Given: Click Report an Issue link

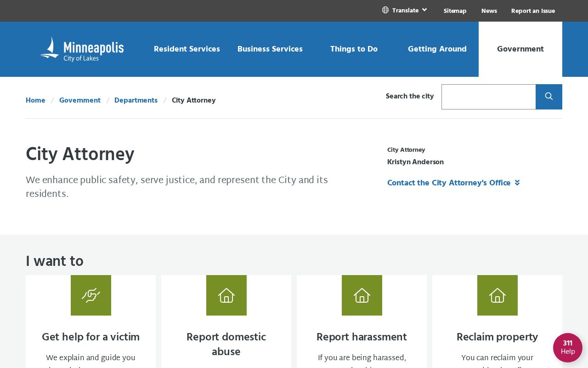Looking at the screenshot, I should (533, 11).
